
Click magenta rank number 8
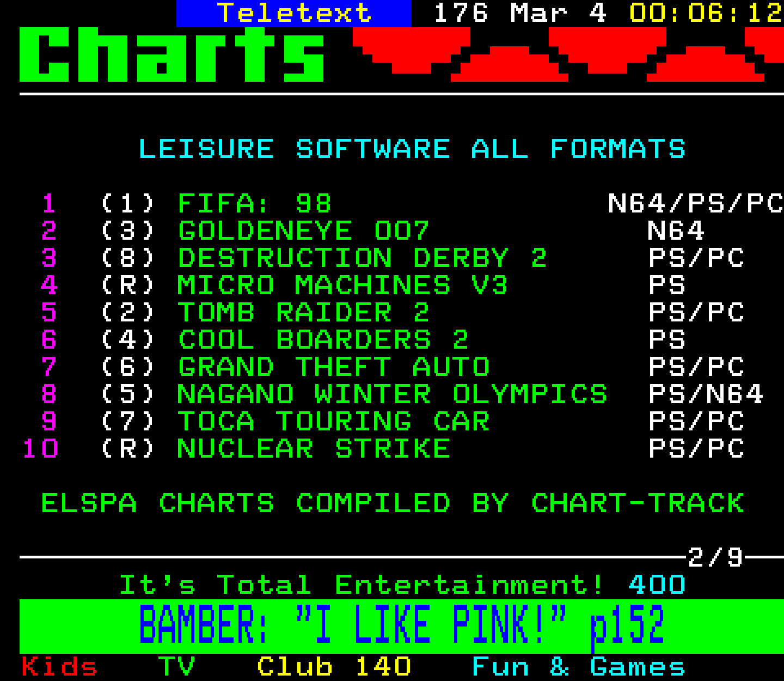point(49,394)
